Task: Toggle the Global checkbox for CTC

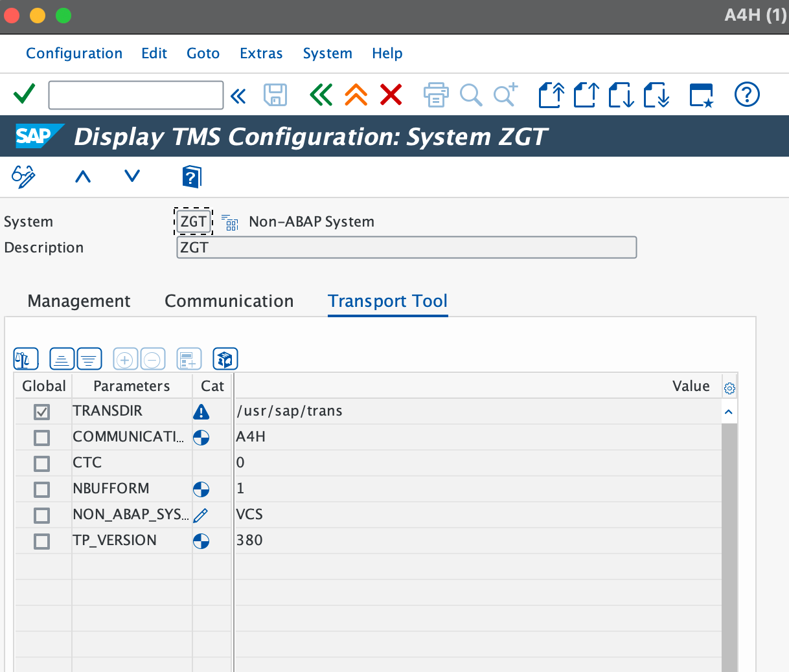Action: [42, 464]
